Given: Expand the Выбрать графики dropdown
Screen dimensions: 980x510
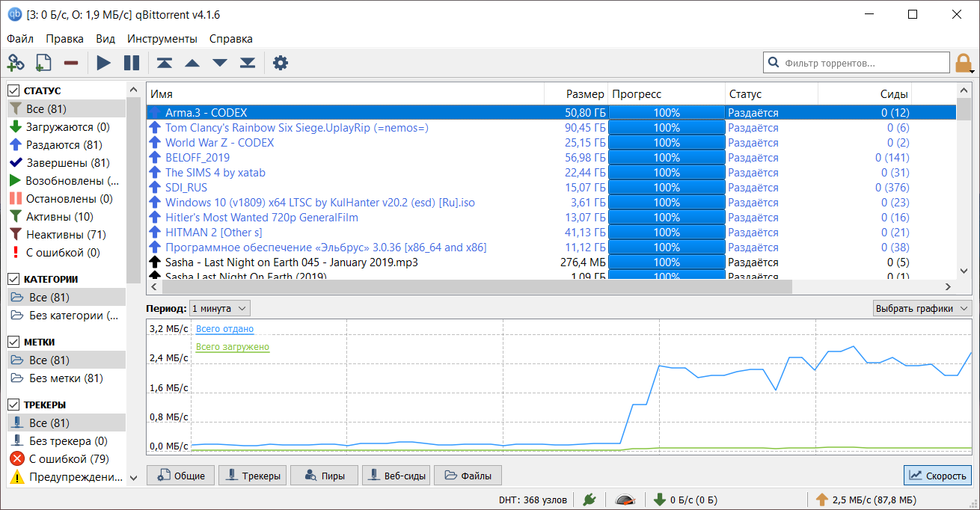Looking at the screenshot, I should [922, 308].
